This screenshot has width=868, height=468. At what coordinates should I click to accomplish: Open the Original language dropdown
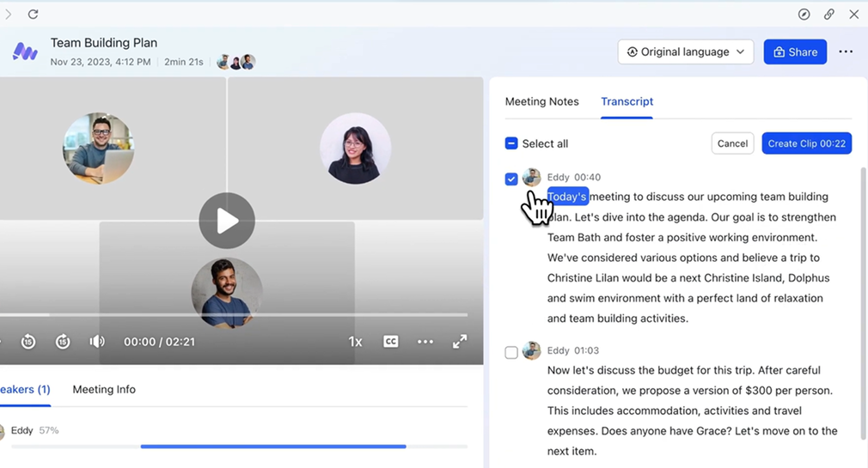click(685, 52)
